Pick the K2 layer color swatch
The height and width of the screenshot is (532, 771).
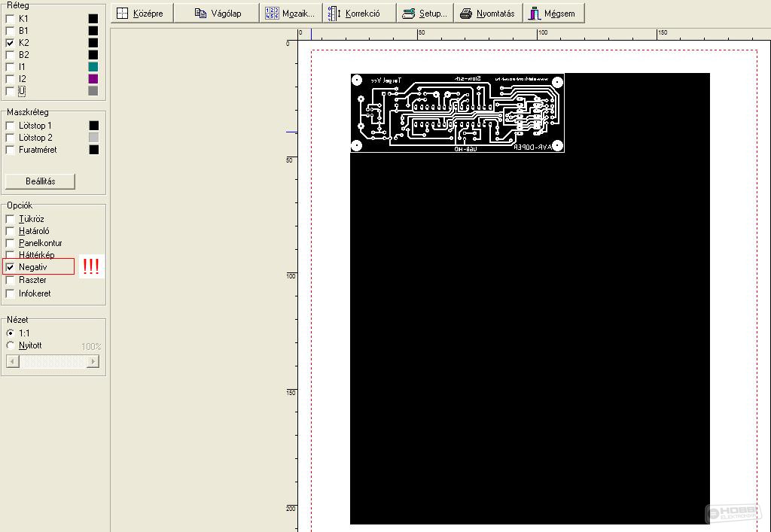click(93, 43)
